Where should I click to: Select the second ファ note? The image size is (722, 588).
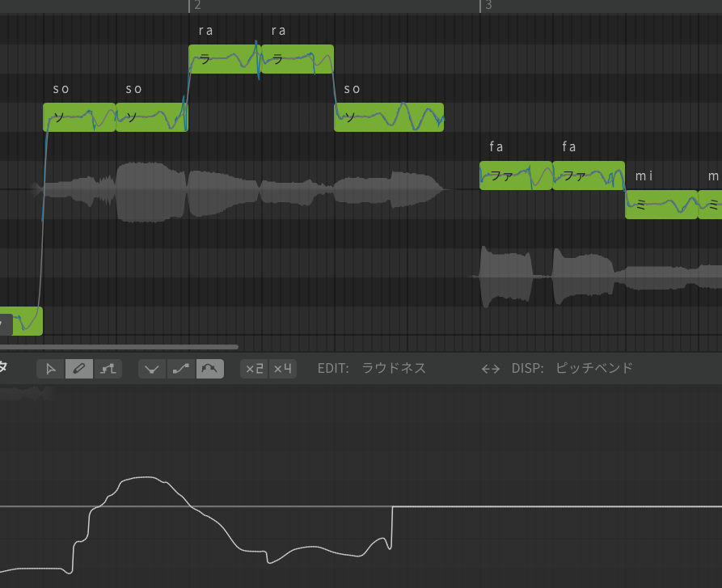pos(589,176)
